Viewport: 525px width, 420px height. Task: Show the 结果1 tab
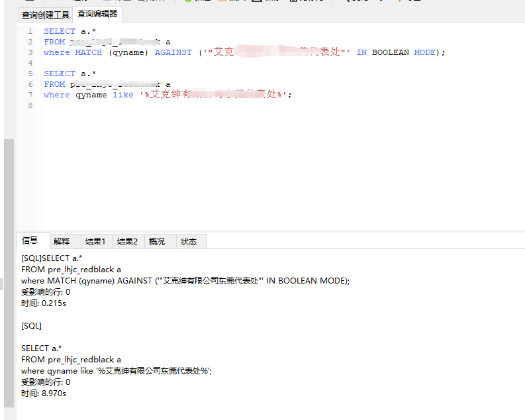click(95, 242)
